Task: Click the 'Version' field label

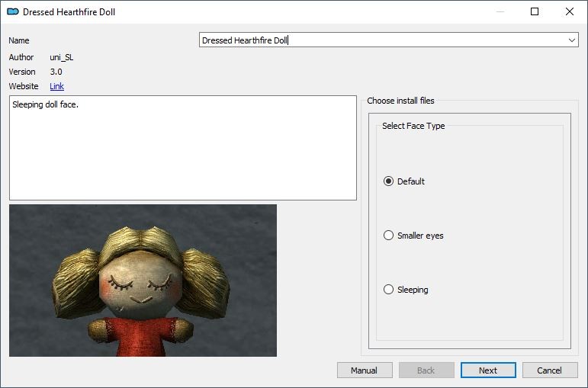Action: coord(22,72)
